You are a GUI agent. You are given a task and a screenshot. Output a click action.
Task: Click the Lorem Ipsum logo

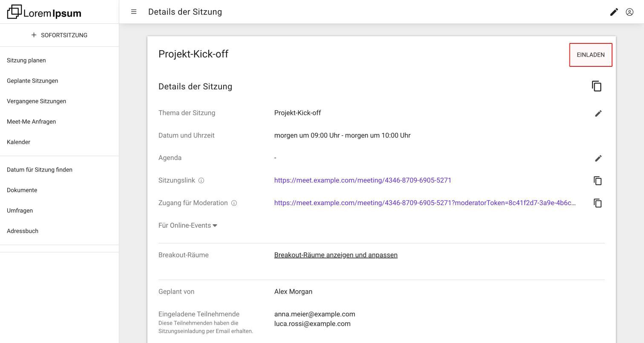click(x=44, y=12)
